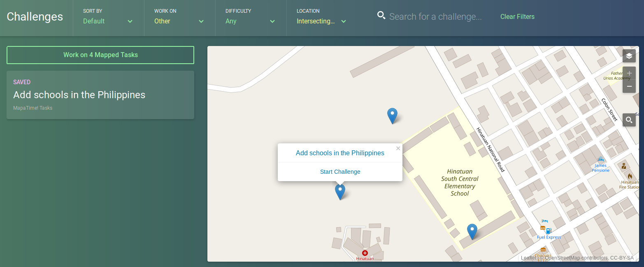Expand the Location dropdown
644x267 pixels.
(x=322, y=17)
